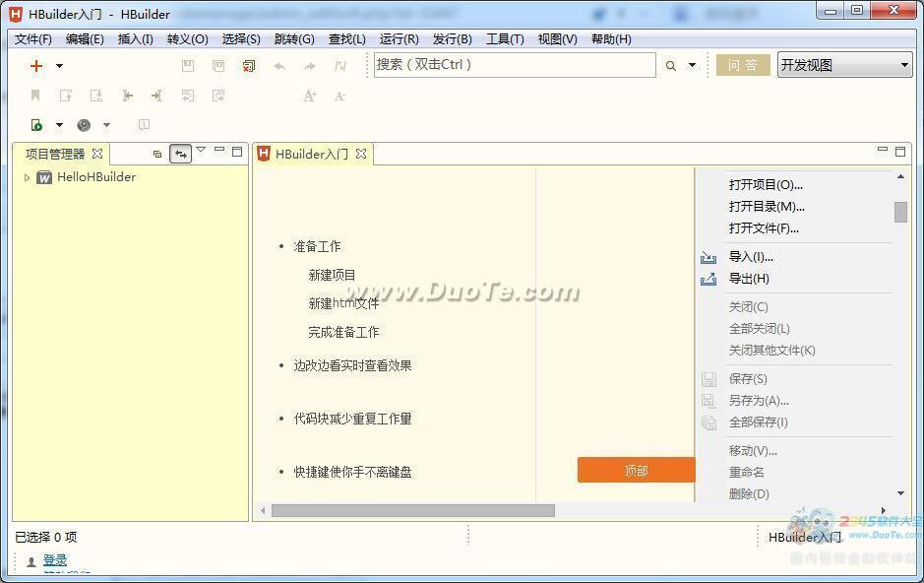Click the magnifier search icon
The image size is (924, 583).
coord(670,65)
